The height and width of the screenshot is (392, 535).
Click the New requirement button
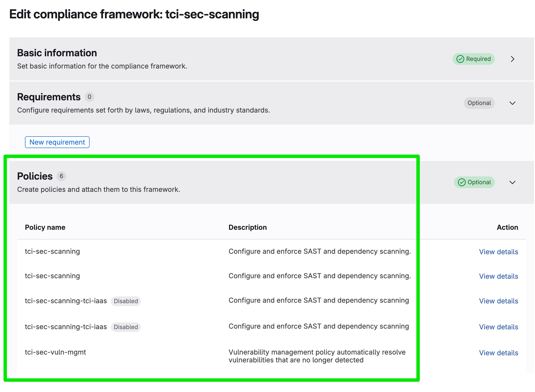pos(57,142)
